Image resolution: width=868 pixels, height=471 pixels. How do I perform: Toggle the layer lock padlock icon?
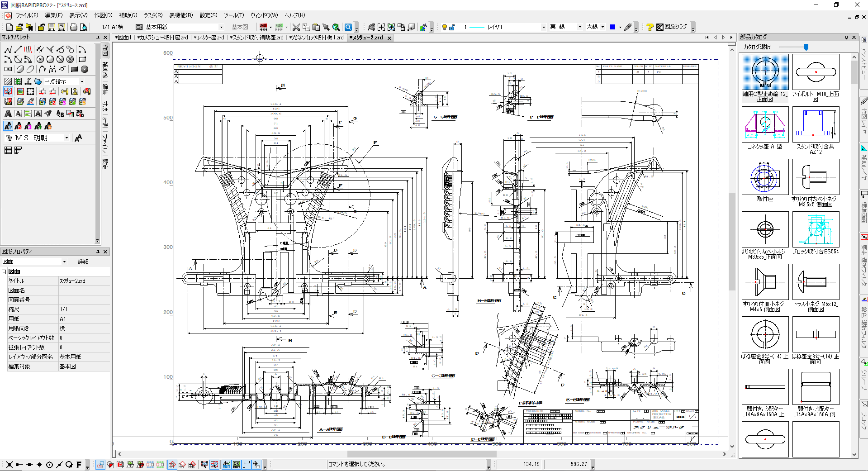tap(452, 27)
